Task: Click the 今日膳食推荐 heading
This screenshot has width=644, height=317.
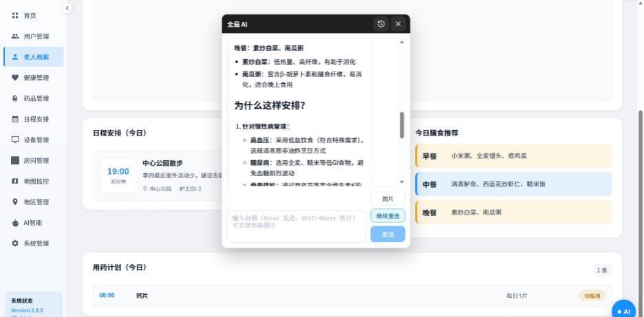Action: pyautogui.click(x=437, y=133)
